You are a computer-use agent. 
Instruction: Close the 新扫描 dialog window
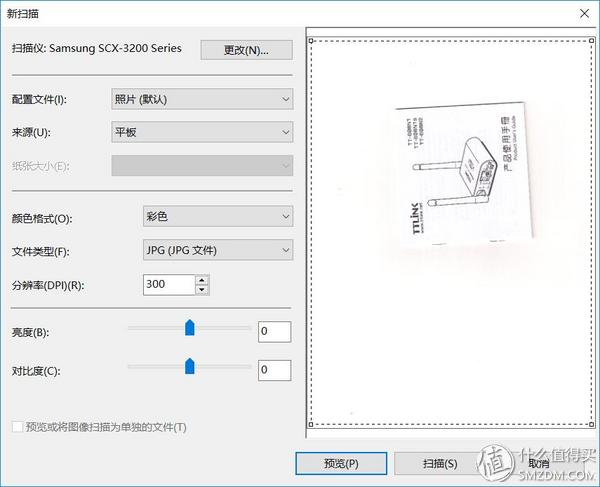[584, 14]
